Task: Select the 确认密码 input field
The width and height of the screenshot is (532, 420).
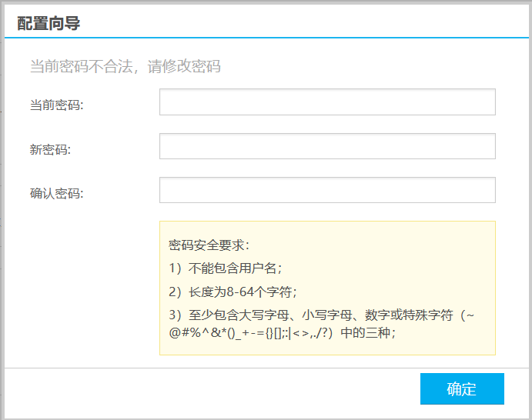Action: 327,190
